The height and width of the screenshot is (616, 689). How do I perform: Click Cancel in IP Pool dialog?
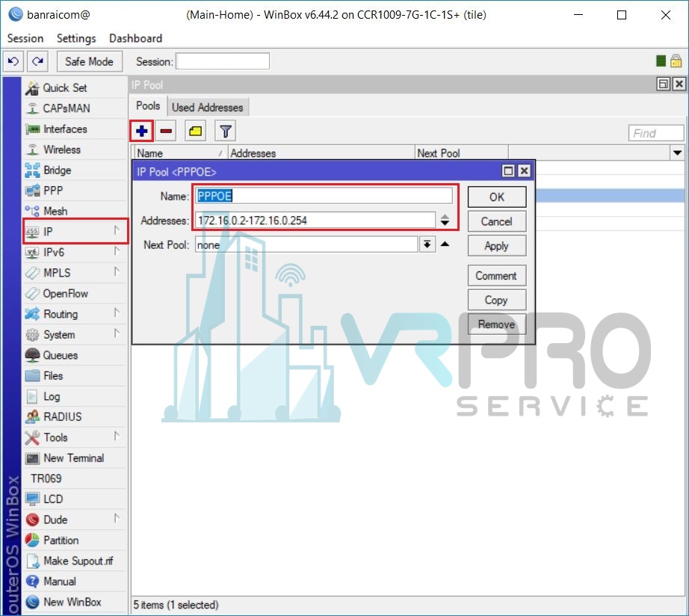(x=496, y=221)
